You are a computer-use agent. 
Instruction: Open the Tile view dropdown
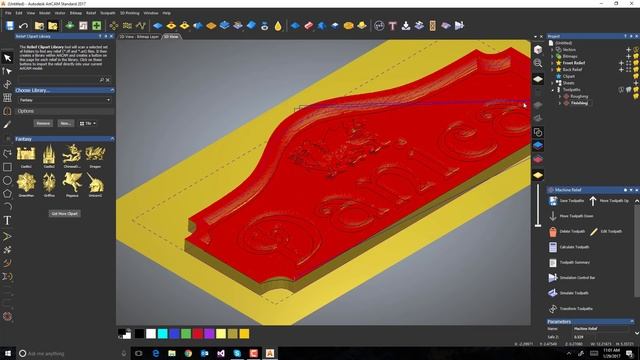click(88, 123)
